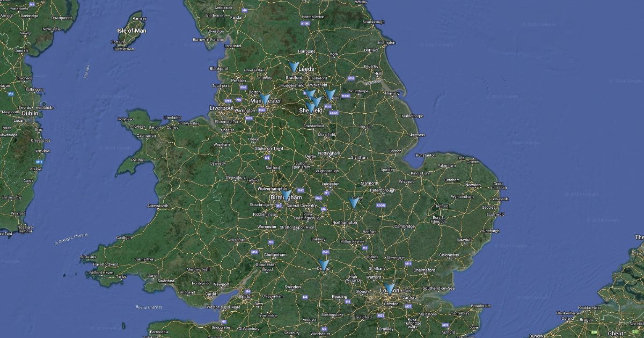The width and height of the screenshot is (644, 338).
Task: Click the marker pointing at Sheffield label
Action: click(x=311, y=107)
